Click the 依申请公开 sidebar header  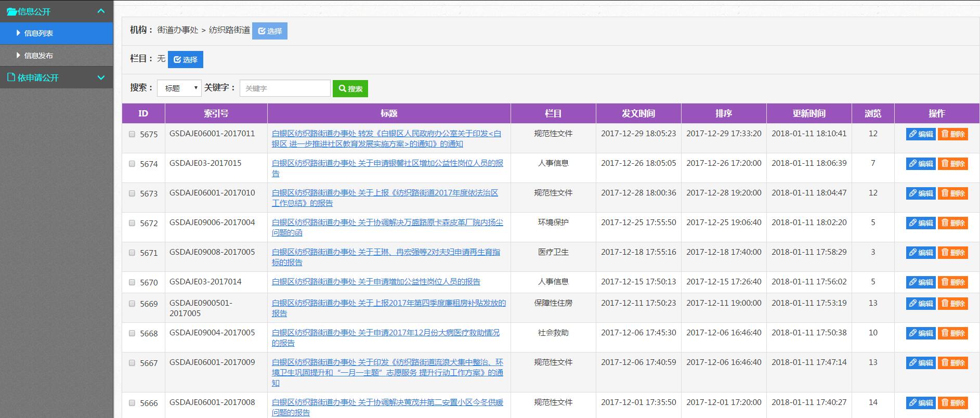click(x=56, y=77)
